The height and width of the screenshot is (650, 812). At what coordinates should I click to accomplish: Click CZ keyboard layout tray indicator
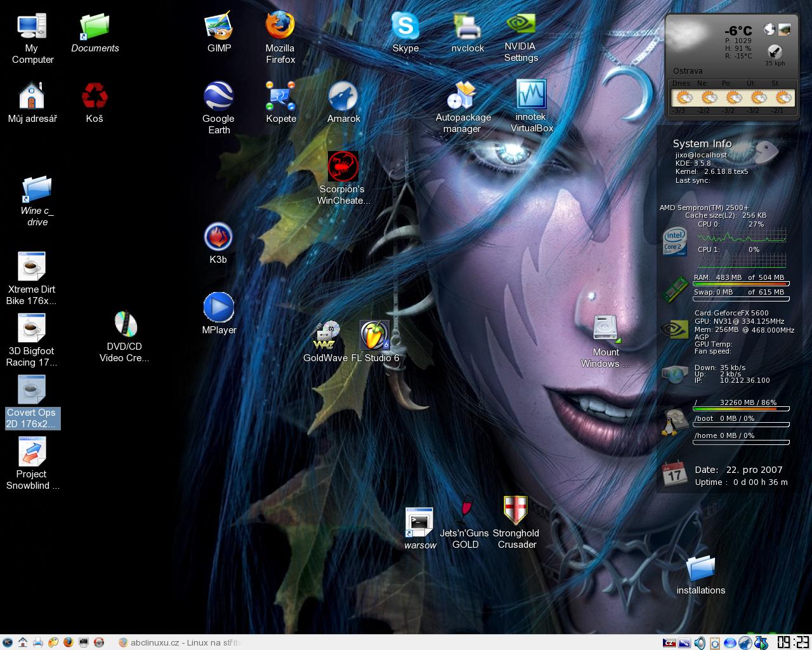pos(669,643)
